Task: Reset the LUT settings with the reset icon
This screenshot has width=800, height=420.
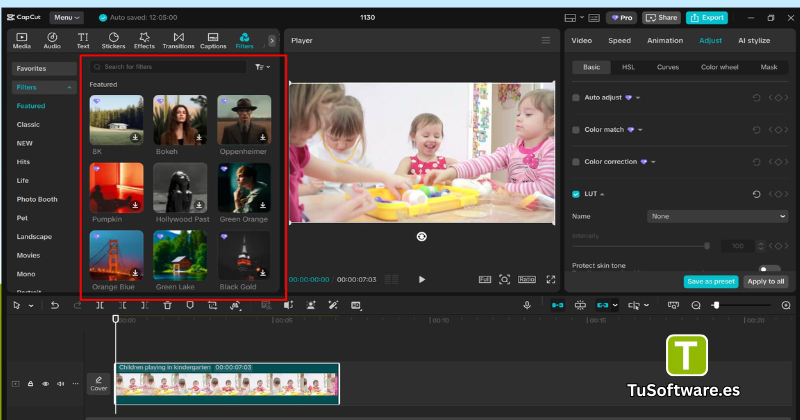Action: (x=756, y=194)
